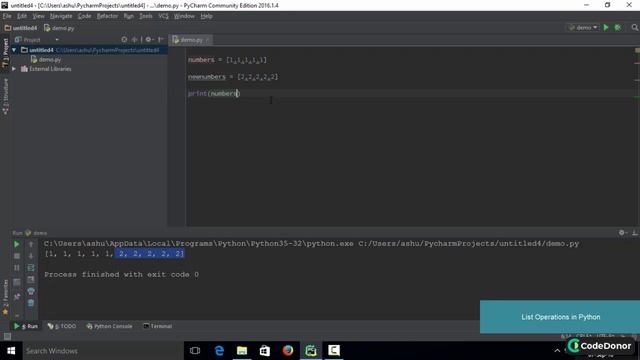Collapse the untitled4 project folder

pyautogui.click(x=14, y=50)
